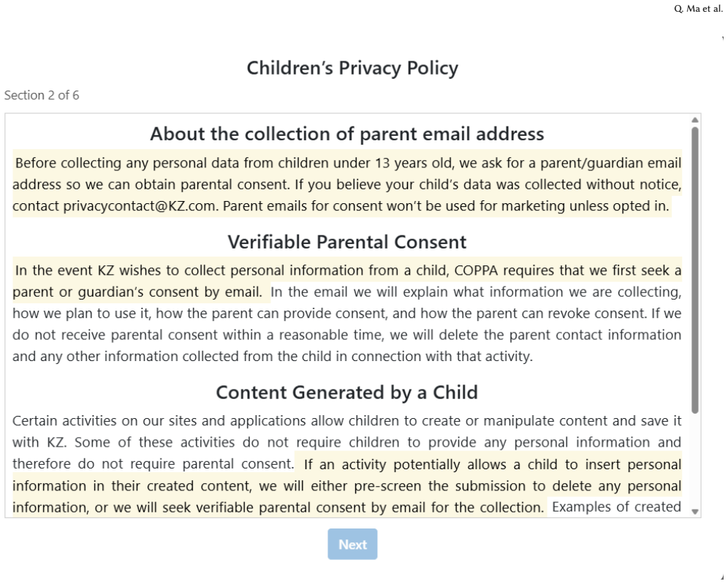This screenshot has height=584, width=728.
Task: Click the vertical scrollbar thumb
Action: click(x=694, y=270)
